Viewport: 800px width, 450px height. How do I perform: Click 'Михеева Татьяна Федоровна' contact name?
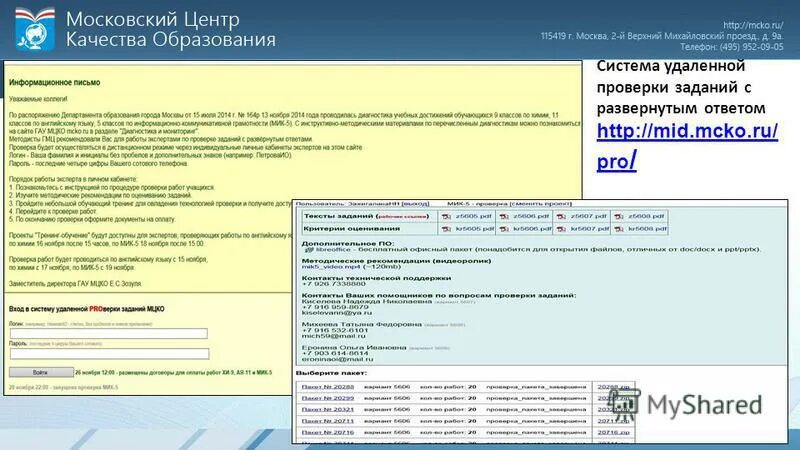click(362, 324)
